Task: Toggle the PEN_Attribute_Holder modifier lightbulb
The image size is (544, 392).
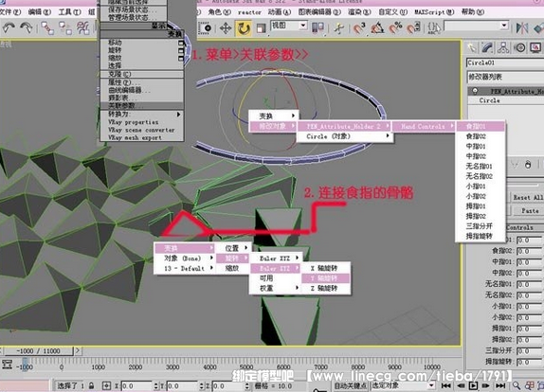Action: pyautogui.click(x=475, y=91)
